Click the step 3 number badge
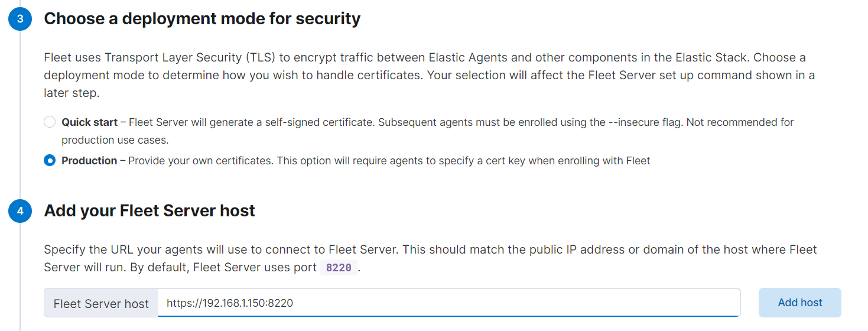This screenshot has width=868, height=331. (x=20, y=19)
